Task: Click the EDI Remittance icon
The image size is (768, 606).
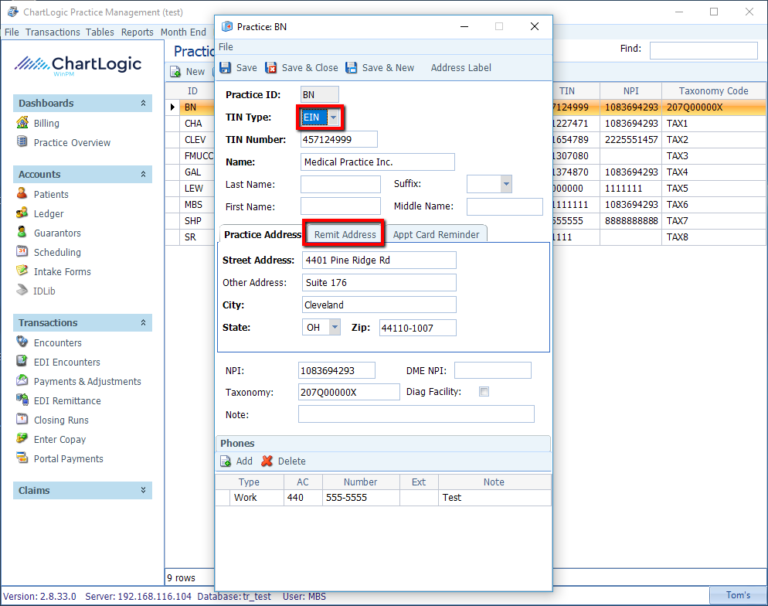Action: click(22, 400)
